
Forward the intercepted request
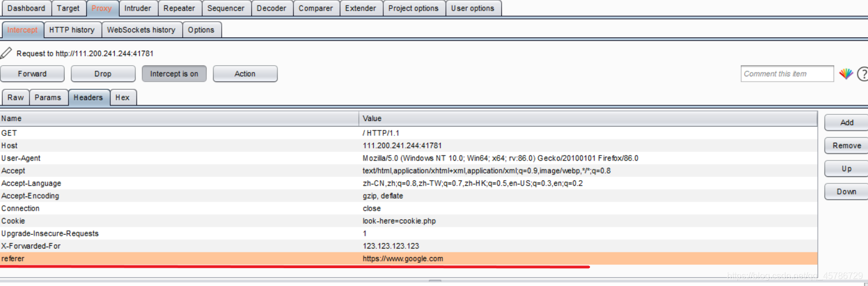[32, 74]
